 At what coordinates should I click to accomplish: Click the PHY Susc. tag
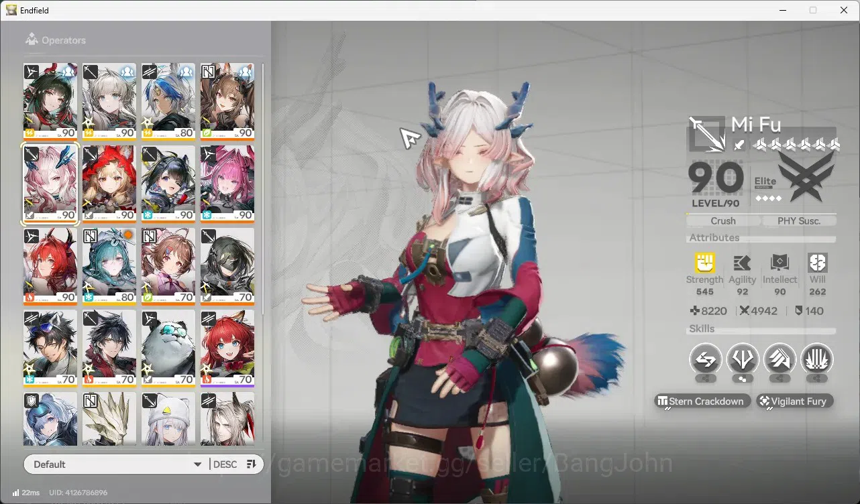click(x=799, y=220)
